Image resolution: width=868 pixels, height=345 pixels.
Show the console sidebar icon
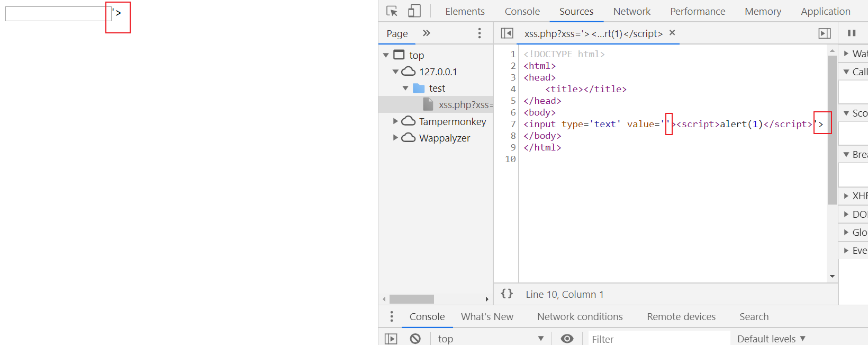[x=391, y=339]
